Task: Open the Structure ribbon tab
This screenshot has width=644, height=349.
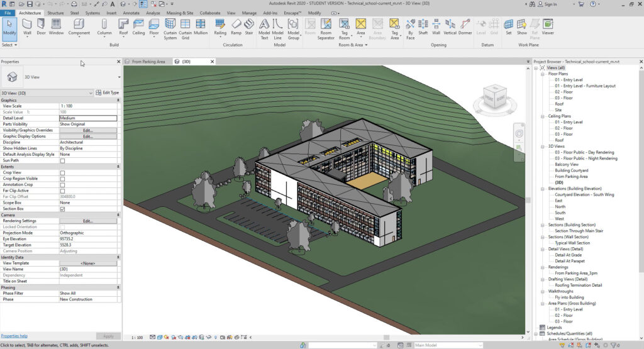Action: (55, 13)
